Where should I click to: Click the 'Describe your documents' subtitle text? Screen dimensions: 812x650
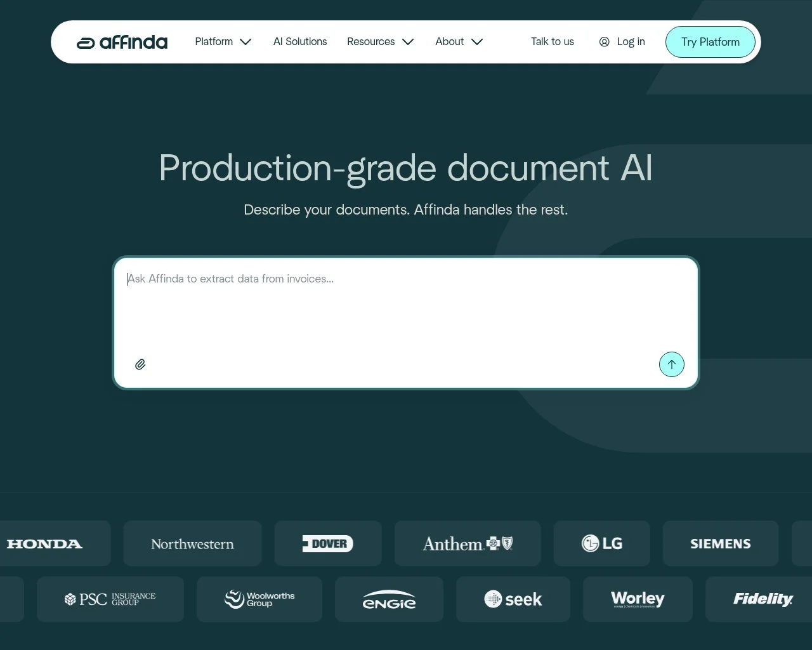point(406,210)
